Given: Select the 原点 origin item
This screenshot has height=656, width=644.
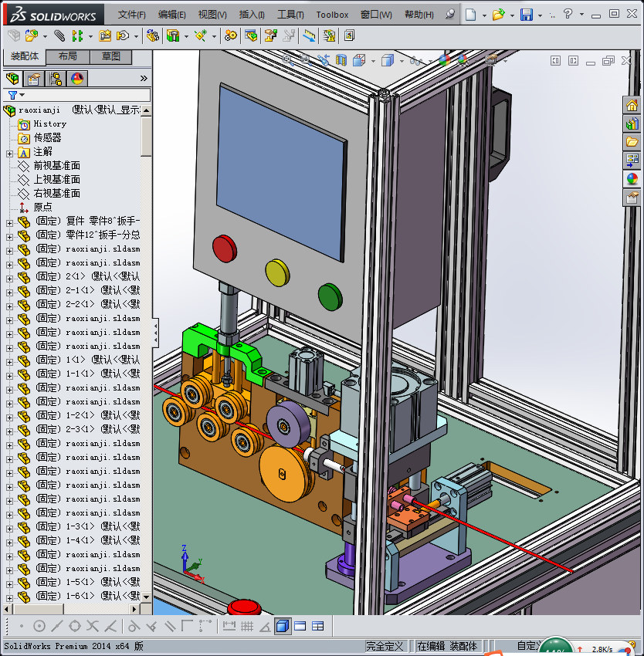Looking at the screenshot, I should click(x=42, y=207).
